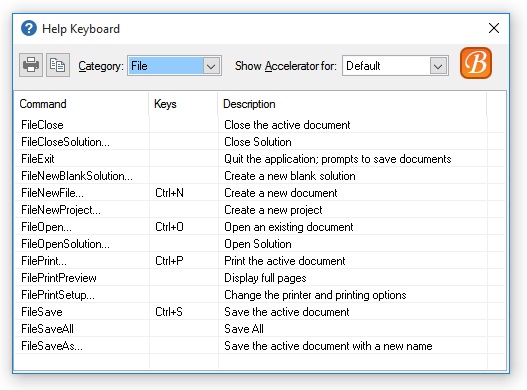Click the 'Open an existing document' description
Viewport: 527px width, 390px height.
point(289,227)
